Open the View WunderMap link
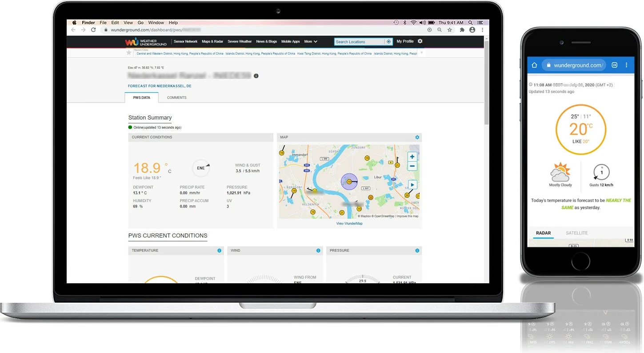The width and height of the screenshot is (644, 353). pos(349,223)
